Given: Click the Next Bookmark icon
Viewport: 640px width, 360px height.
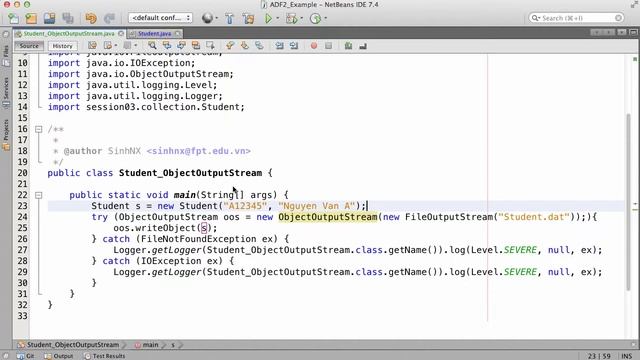Looking at the screenshot, I should pos(244,46).
